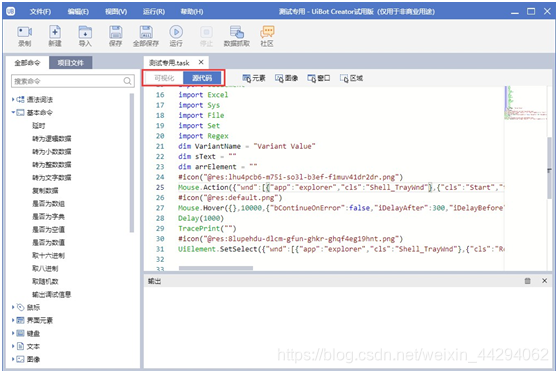The width and height of the screenshot is (558, 373).
Task: Select the 输出调试信息 command
Action: pos(52,294)
